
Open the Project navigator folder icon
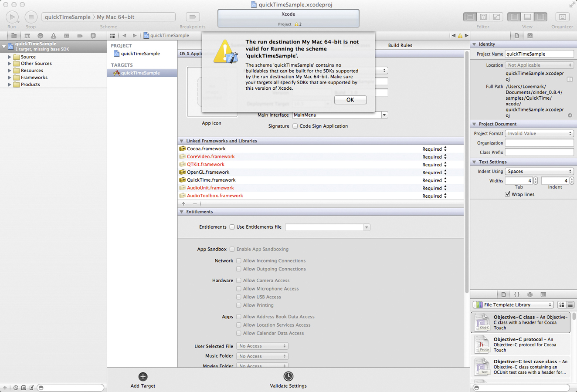pos(14,36)
